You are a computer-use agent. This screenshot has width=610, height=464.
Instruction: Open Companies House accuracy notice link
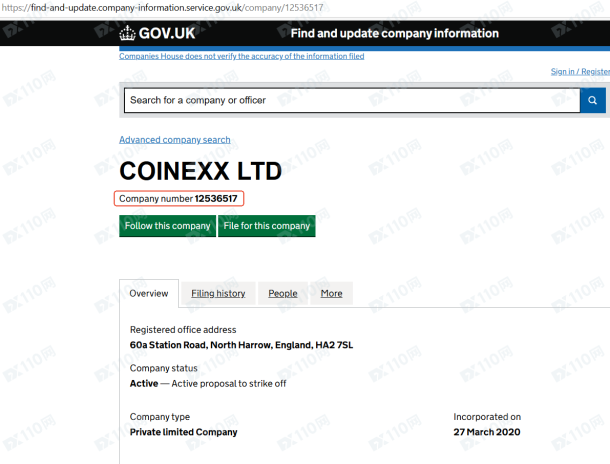242,56
